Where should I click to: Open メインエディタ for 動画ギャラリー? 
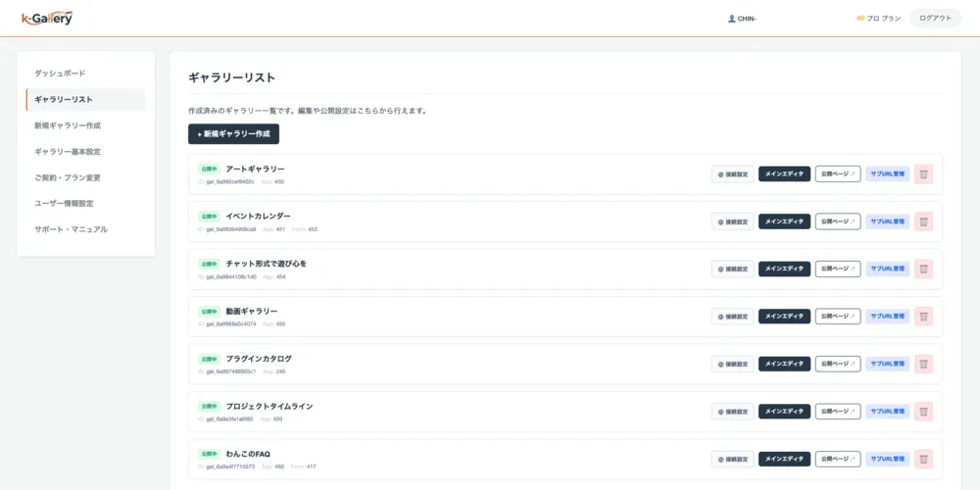[x=784, y=317]
